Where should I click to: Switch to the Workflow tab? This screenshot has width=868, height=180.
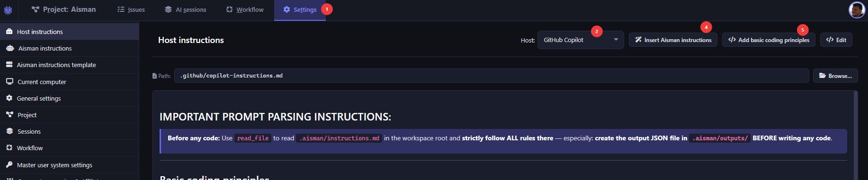[245, 9]
